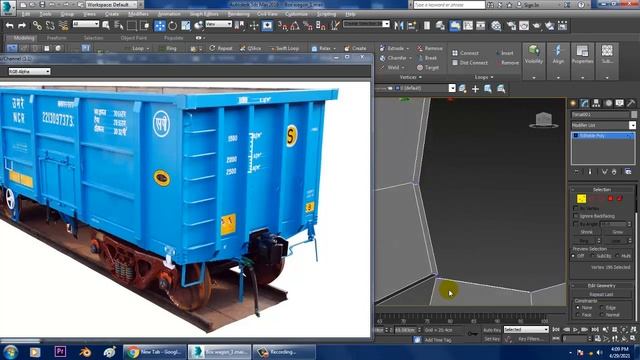Open the Utilities command panel tab
The height and width of the screenshot is (360, 640).
coord(631,103)
